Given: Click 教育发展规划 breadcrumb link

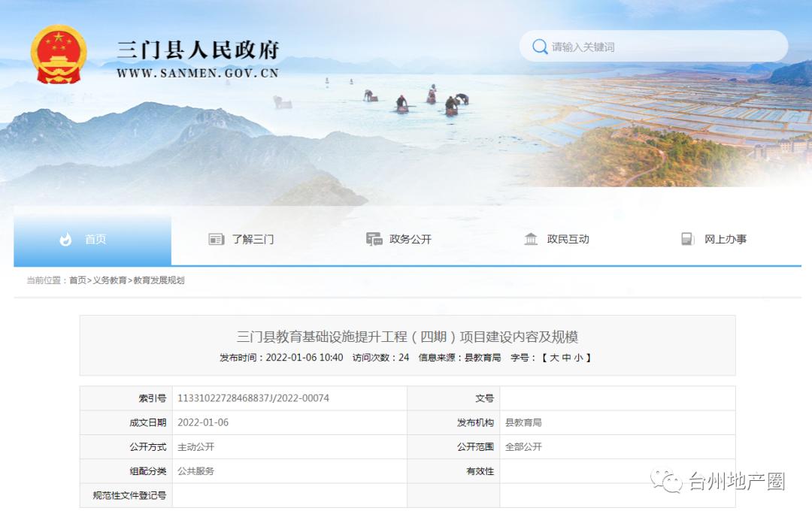Looking at the screenshot, I should coord(159,280).
